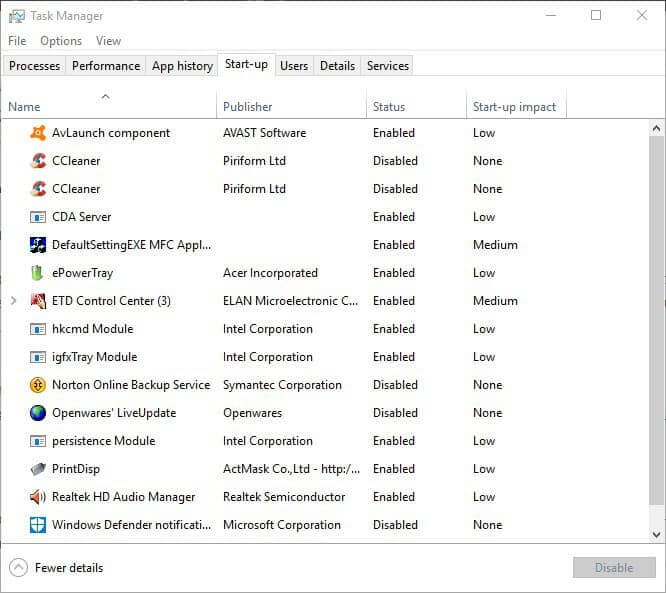Image resolution: width=666 pixels, height=593 pixels.
Task: Select the CDA Server name text
Action: [x=82, y=217]
